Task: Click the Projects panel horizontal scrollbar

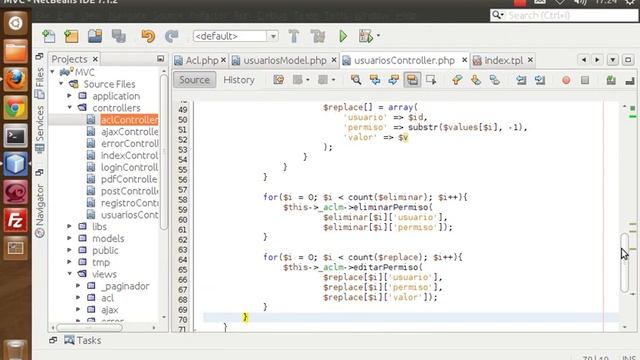Action: click(x=90, y=327)
